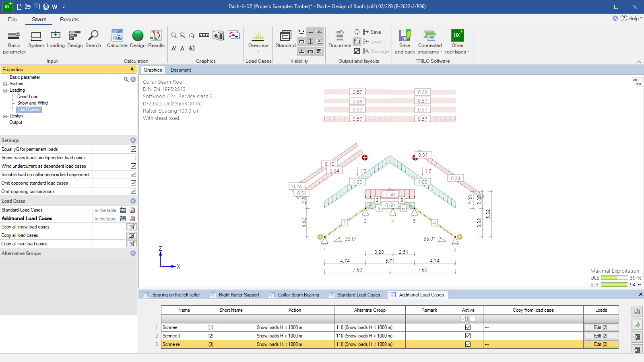Open the System input icon
The height and width of the screenshot is (362, 644).
click(36, 39)
